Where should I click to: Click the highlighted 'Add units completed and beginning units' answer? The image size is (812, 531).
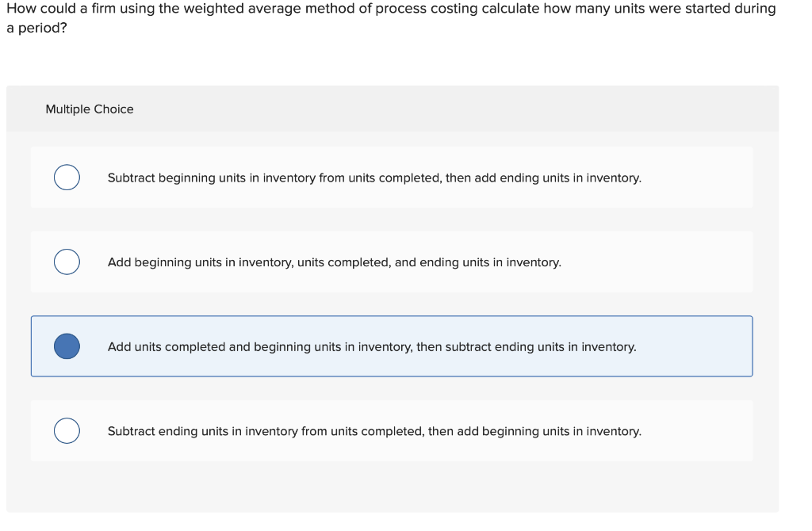pyautogui.click(x=371, y=346)
